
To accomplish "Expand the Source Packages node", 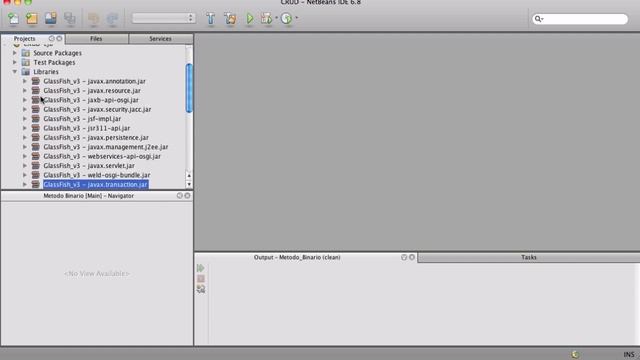I will tap(15, 53).
